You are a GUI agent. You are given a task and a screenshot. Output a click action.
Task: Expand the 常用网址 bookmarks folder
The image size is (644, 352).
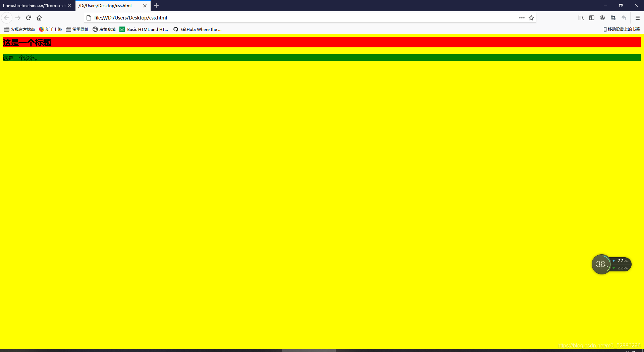click(x=77, y=29)
